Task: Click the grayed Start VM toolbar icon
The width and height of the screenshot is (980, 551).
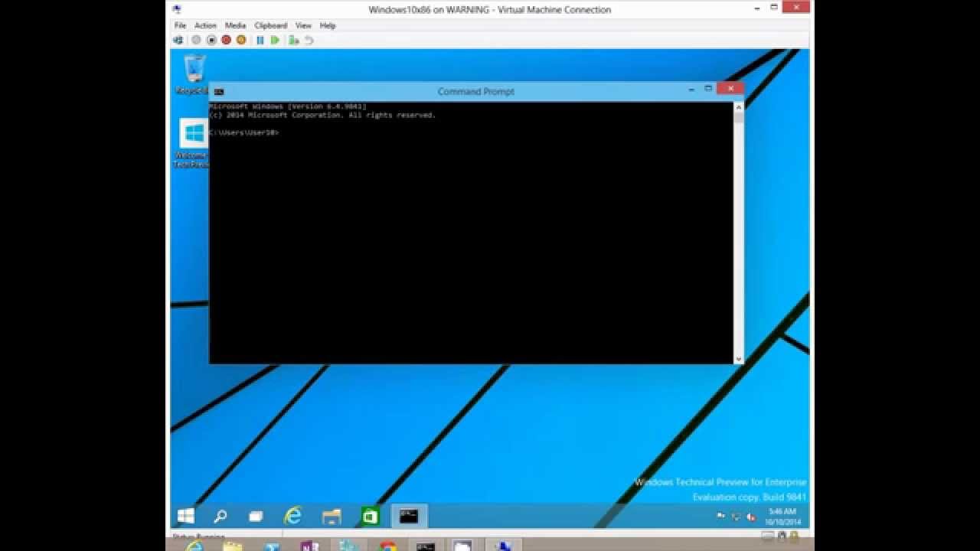Action: [196, 40]
